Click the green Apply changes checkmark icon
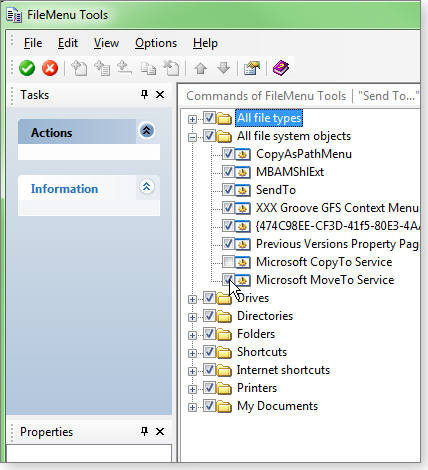 point(27,68)
